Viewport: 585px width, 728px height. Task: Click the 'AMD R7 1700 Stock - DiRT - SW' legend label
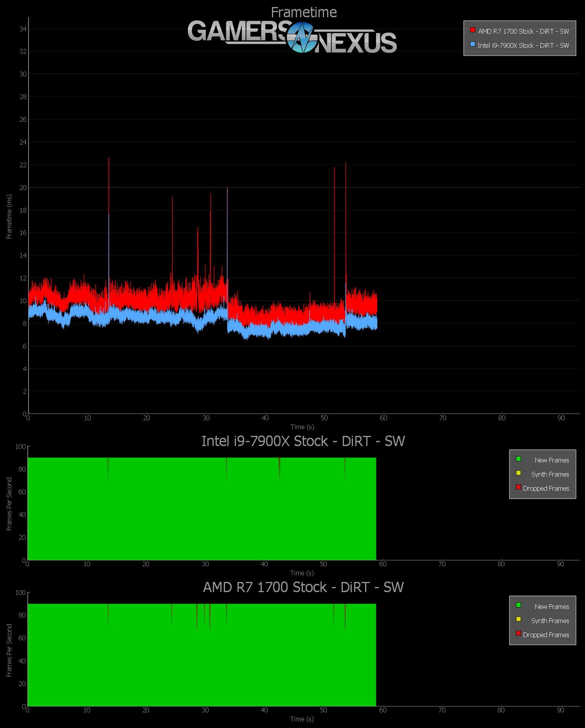pyautogui.click(x=524, y=31)
